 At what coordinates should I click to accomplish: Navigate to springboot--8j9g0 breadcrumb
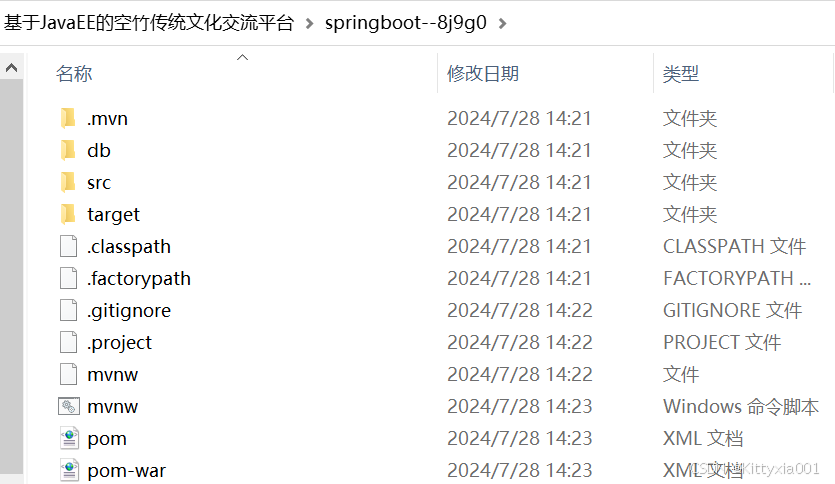tap(406, 23)
